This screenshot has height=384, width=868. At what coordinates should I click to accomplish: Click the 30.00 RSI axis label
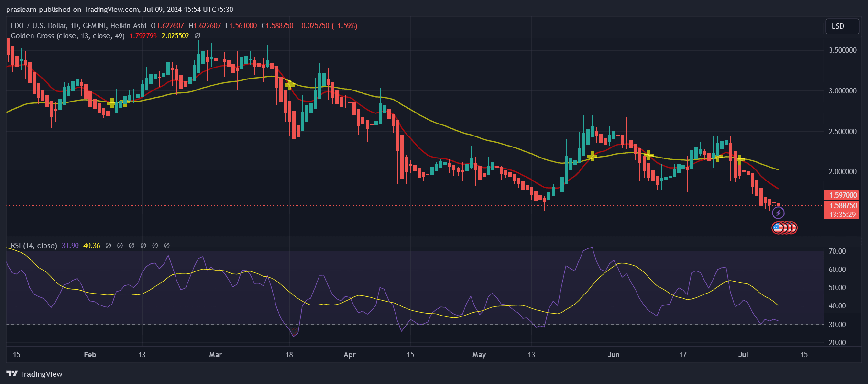tap(837, 325)
